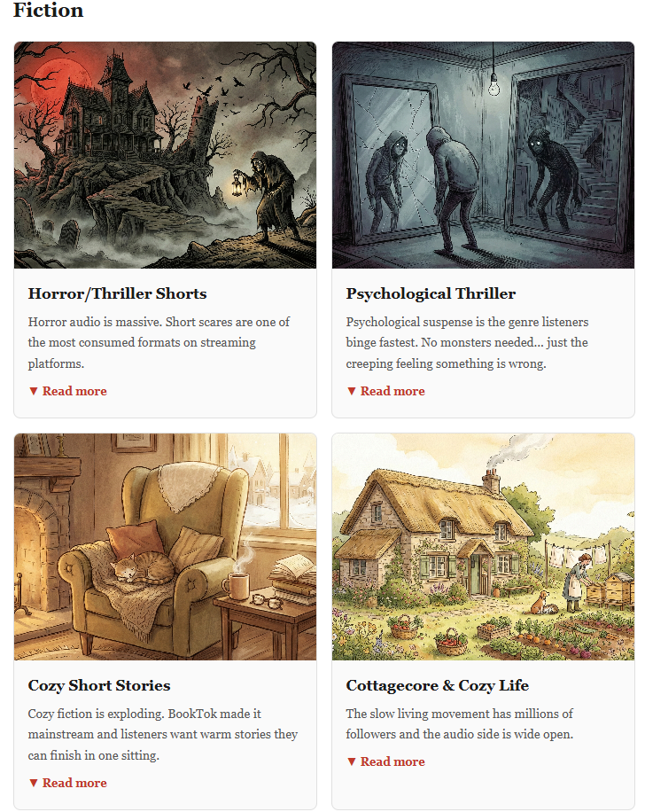Open the haunted house illustration
Image resolution: width=645 pixels, height=812 pixels.
165,155
